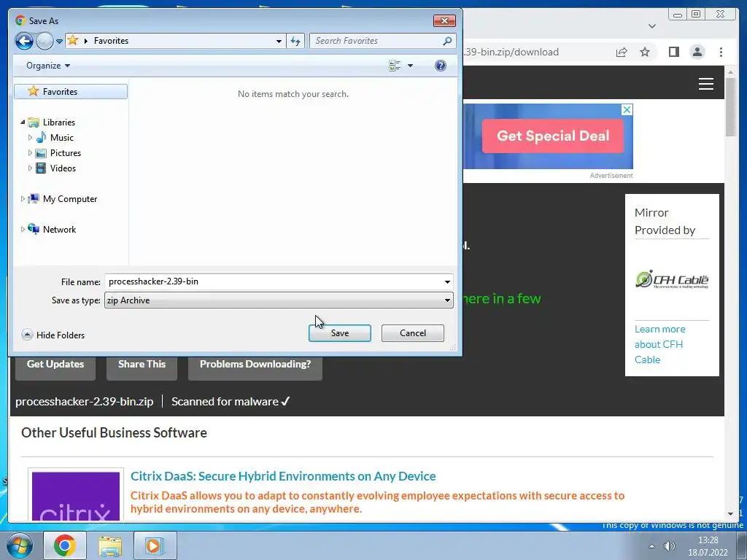Click the Chrome tab search chevron
The width and height of the screenshot is (747, 560).
click(x=652, y=26)
